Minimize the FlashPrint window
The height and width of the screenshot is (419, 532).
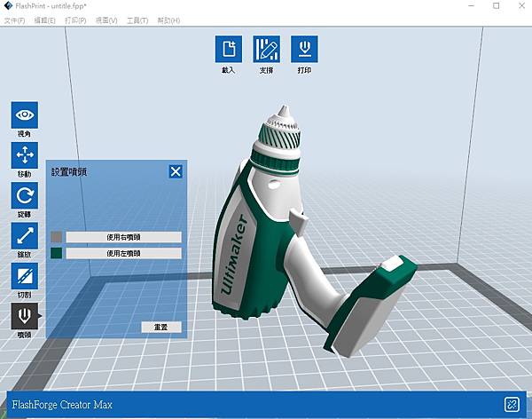click(471, 6)
